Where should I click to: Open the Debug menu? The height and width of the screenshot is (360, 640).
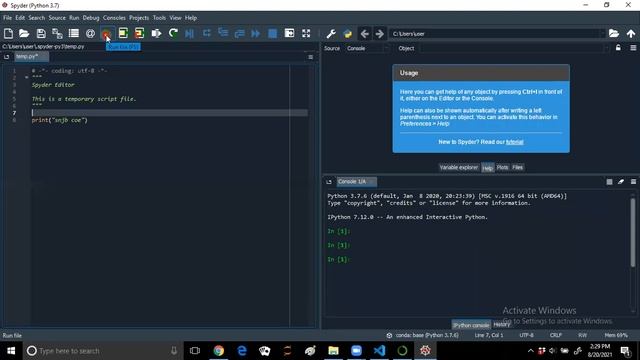point(91,18)
